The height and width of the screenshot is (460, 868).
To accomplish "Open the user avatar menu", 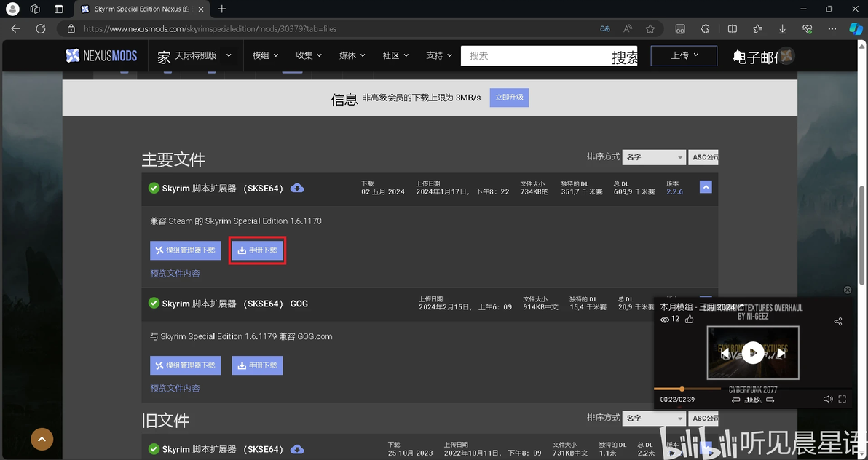I will pyautogui.click(x=786, y=55).
